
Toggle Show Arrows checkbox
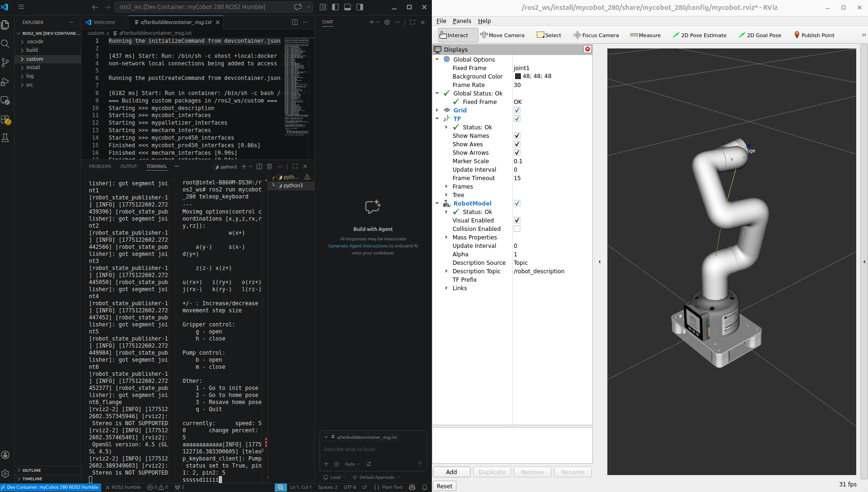[x=517, y=153]
